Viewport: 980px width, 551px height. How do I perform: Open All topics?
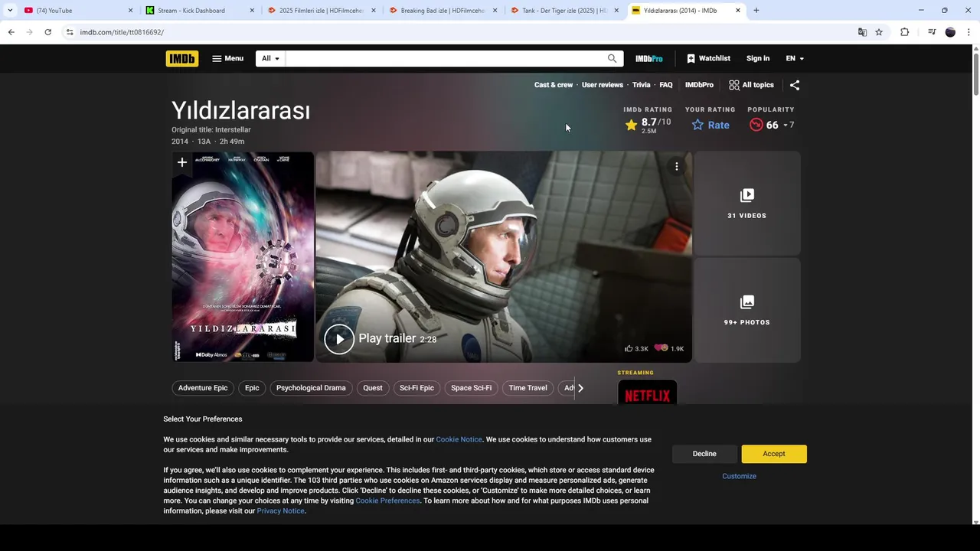pos(751,85)
